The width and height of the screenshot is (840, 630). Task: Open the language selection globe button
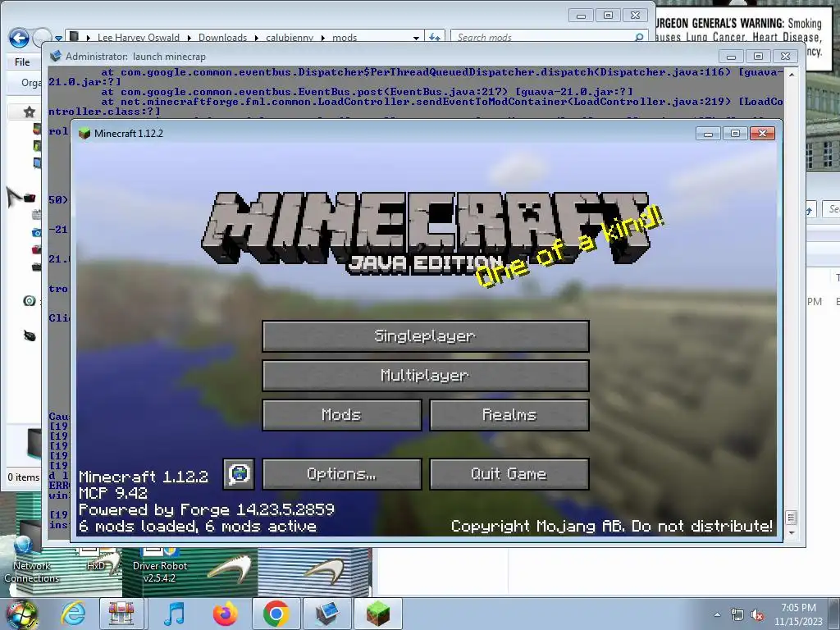point(239,473)
